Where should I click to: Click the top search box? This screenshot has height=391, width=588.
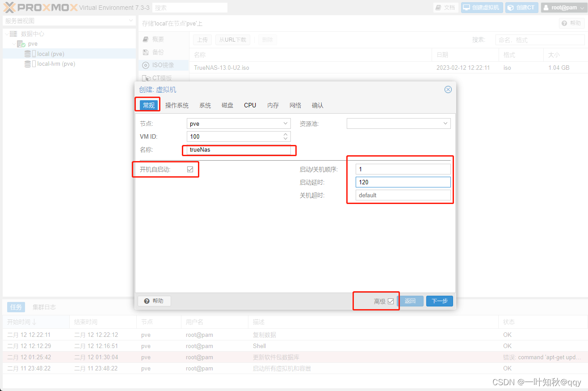pyautogui.click(x=189, y=8)
